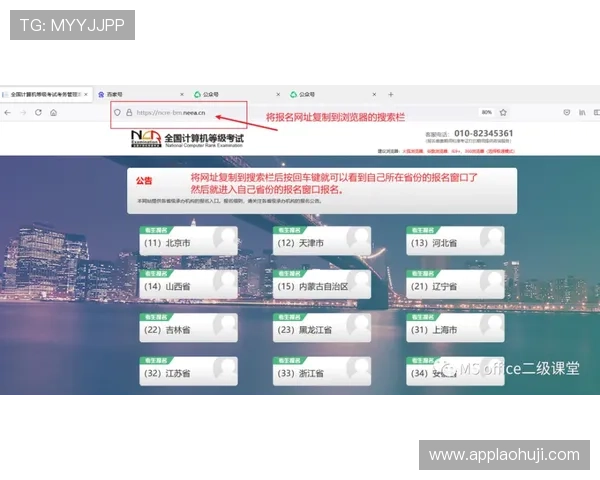Open (15) 内蒙古自治区 registration entry
Screen dimensions: 600x480
[322, 284]
